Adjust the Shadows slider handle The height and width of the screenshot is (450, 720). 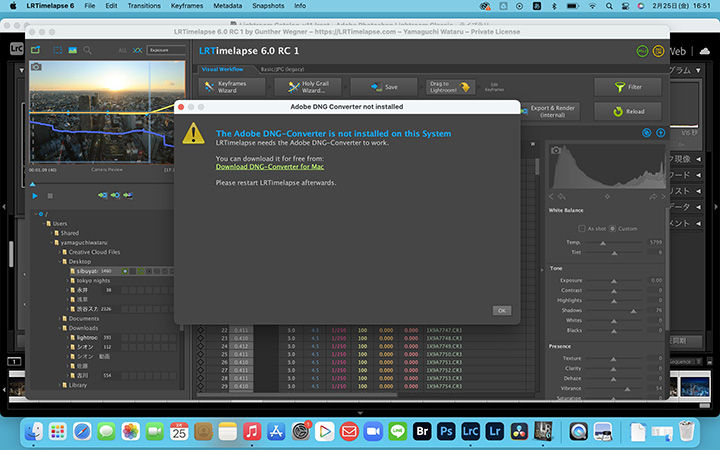click(x=634, y=311)
